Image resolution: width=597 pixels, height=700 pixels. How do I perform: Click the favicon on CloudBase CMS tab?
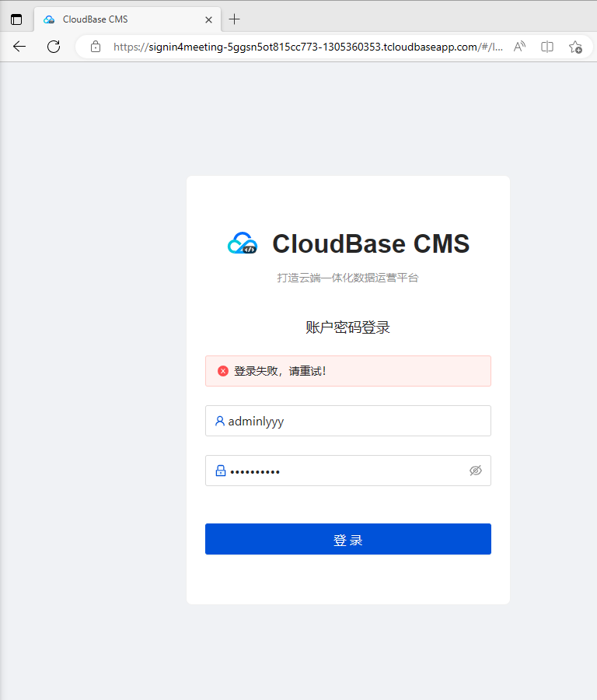49,19
